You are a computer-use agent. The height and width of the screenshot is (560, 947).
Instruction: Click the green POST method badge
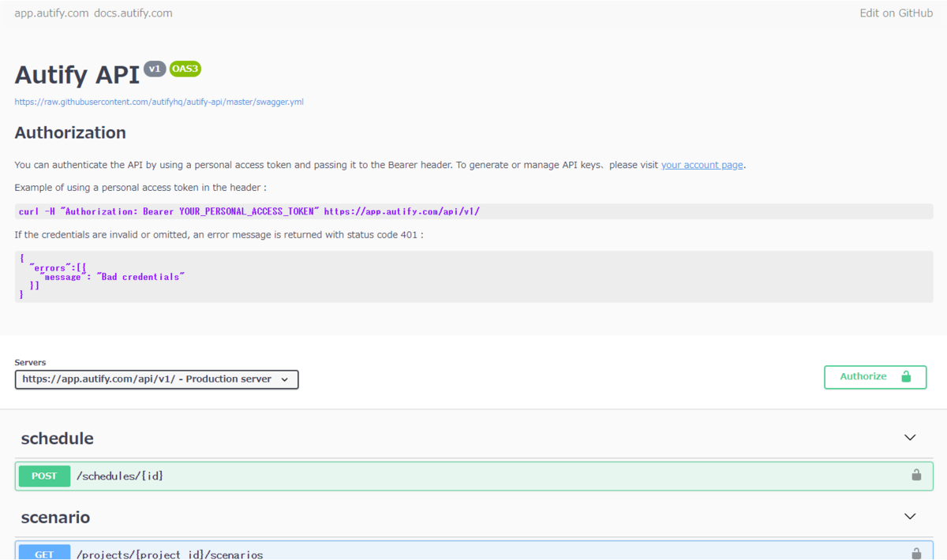[45, 476]
